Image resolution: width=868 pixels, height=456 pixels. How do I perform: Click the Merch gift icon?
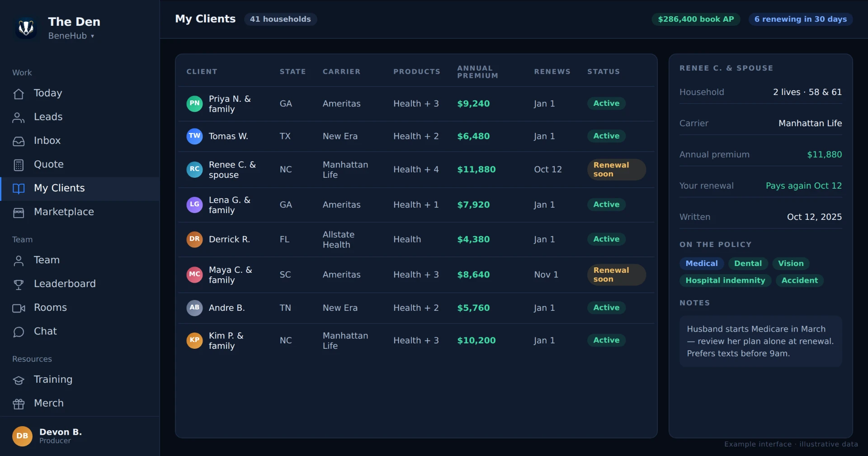pyautogui.click(x=19, y=404)
